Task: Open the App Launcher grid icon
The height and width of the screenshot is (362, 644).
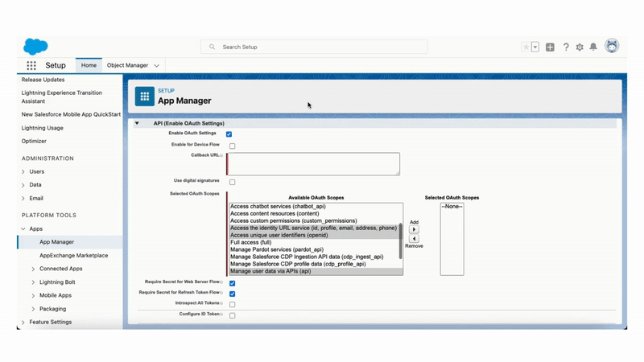Action: [31, 65]
